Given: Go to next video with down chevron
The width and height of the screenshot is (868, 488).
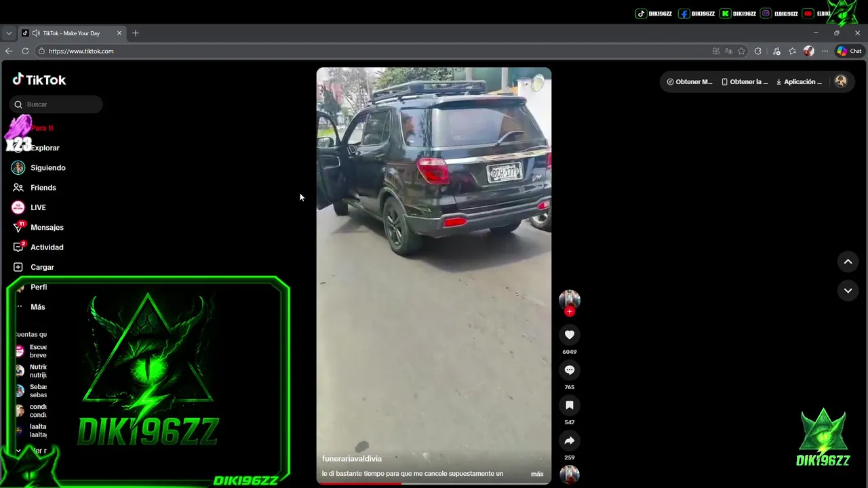Looking at the screenshot, I should click(x=848, y=290).
